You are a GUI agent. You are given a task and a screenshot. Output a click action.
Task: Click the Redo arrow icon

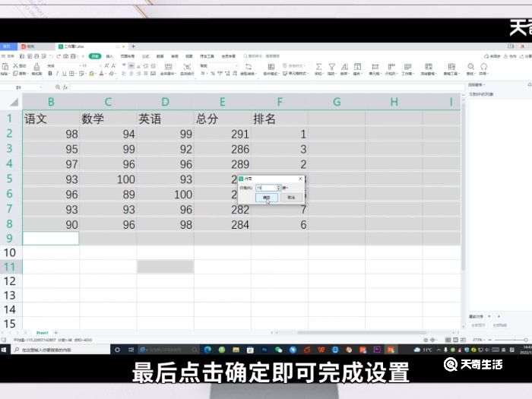tap(59, 56)
